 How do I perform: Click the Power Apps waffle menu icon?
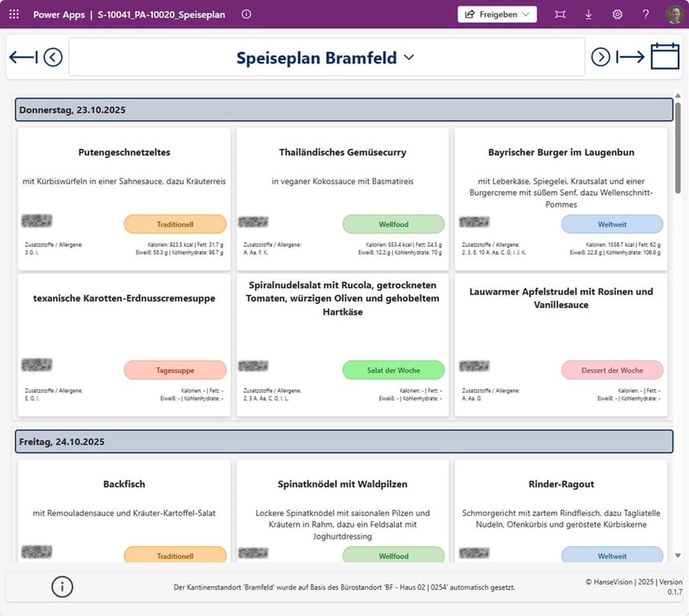click(x=13, y=14)
